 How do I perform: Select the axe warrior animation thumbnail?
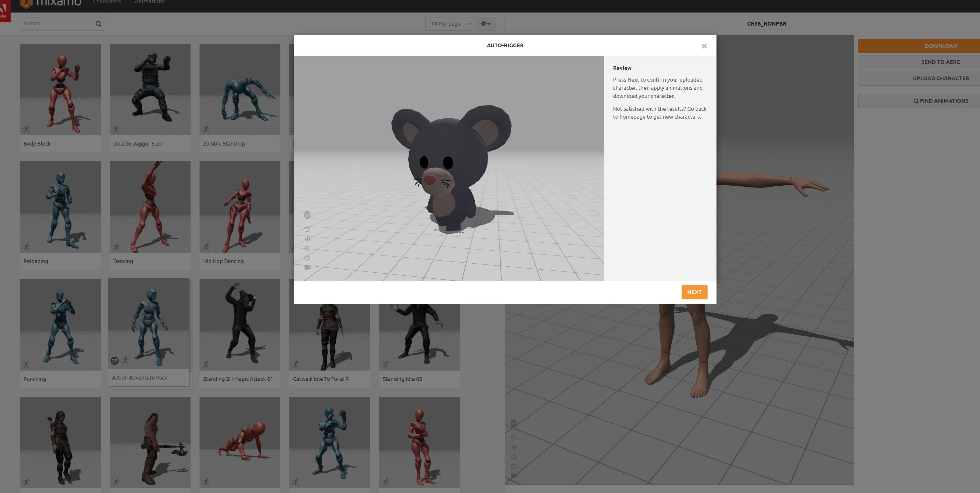pos(150,442)
